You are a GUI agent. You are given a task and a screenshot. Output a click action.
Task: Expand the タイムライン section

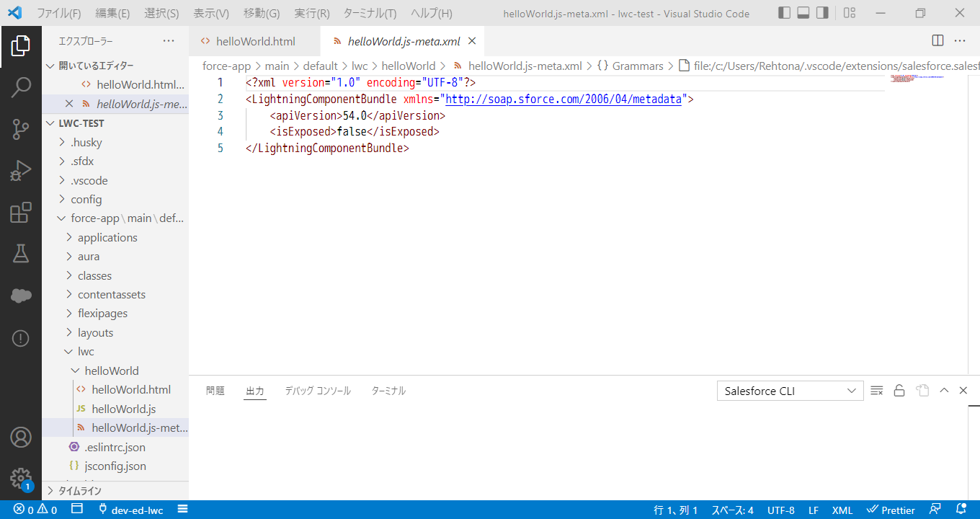pyautogui.click(x=115, y=491)
